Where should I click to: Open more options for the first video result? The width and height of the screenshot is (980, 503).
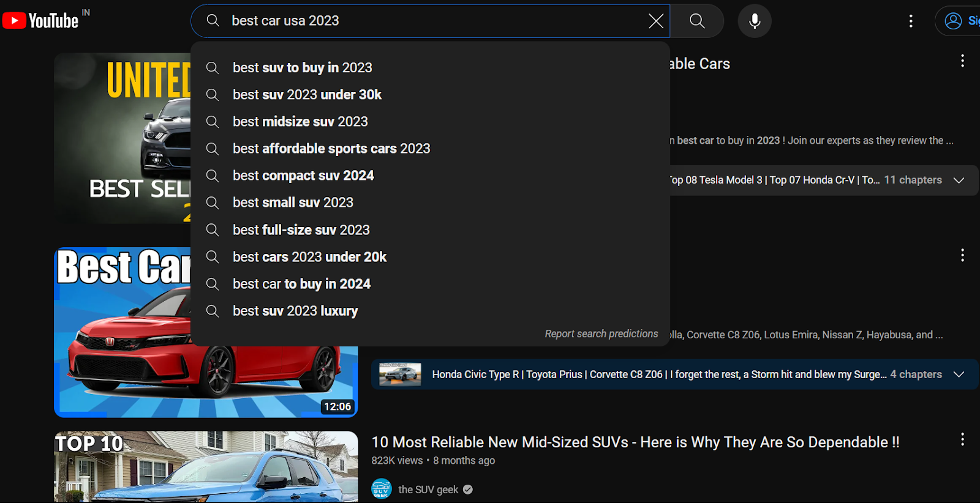962,61
